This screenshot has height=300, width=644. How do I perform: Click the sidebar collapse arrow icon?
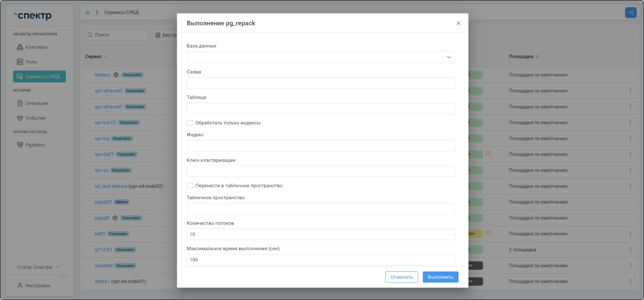coord(63,275)
